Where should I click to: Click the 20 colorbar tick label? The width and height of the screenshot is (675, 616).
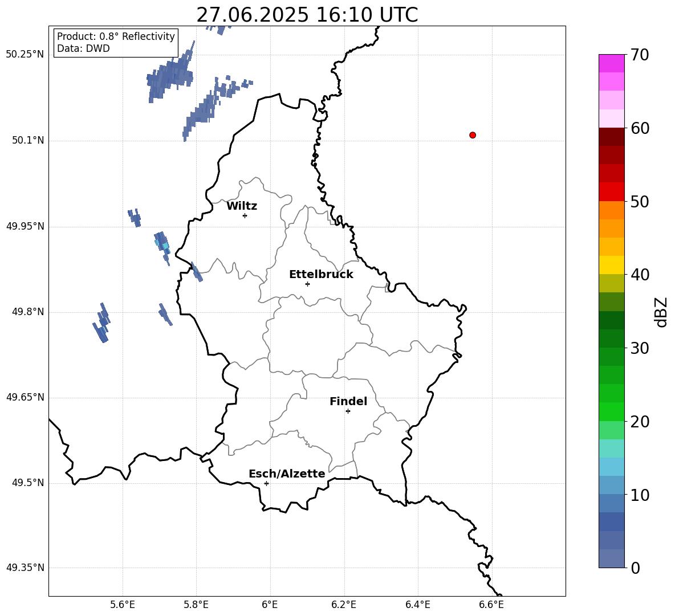pos(640,422)
